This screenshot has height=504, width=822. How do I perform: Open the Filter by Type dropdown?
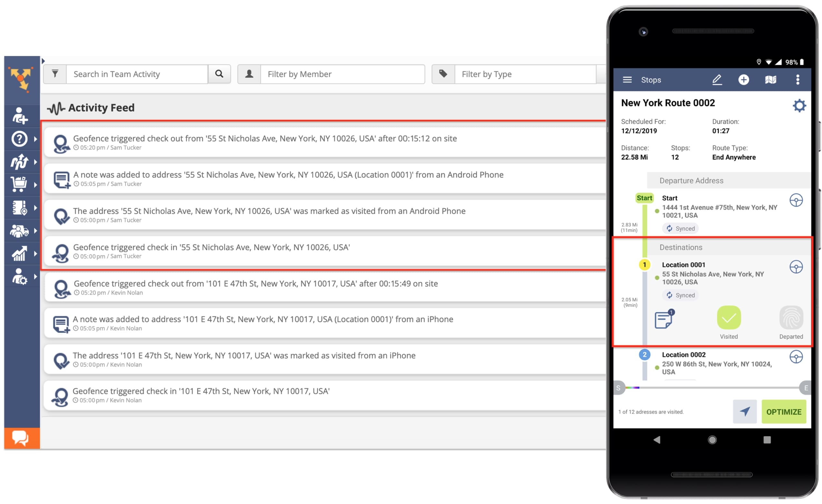pos(525,74)
